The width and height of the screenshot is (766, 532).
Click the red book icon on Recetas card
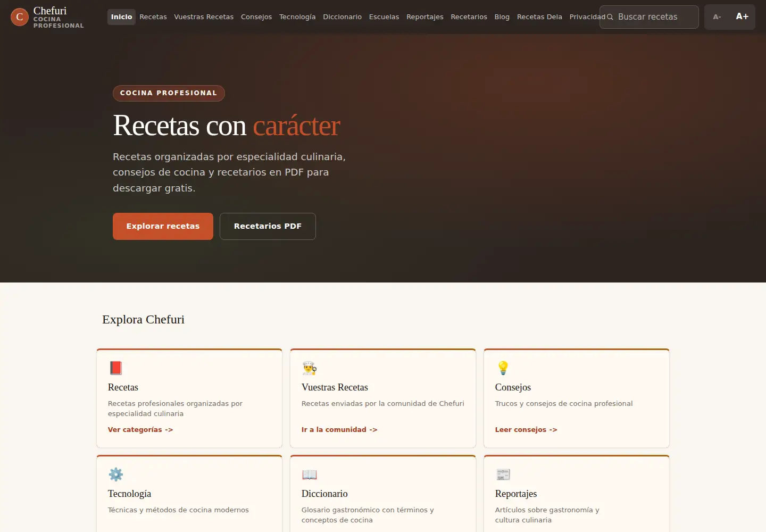(x=115, y=368)
